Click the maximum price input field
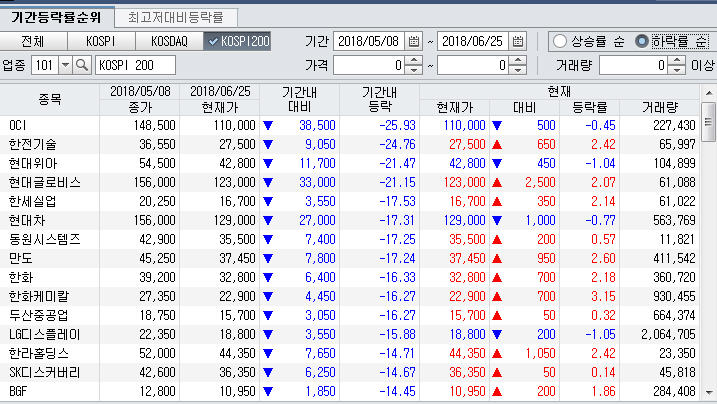Image resolution: width=717 pixels, height=404 pixels. point(473,65)
